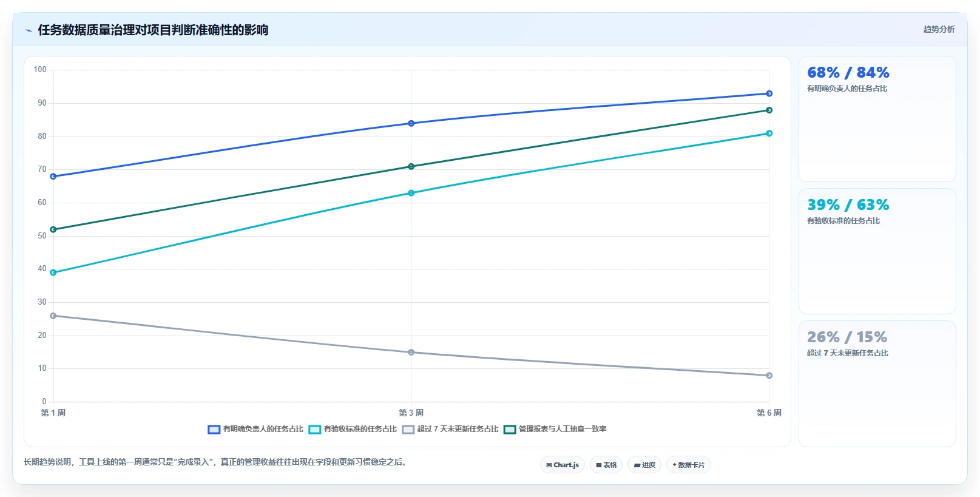Toggle the 有明确负责人的任务占比 legend swatch
980x497 pixels.
tap(214, 430)
